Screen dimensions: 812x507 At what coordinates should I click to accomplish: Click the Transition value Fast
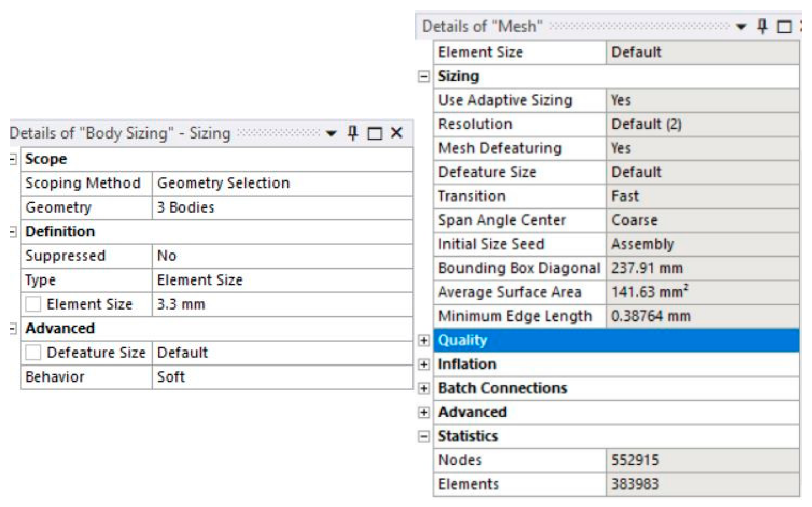click(x=702, y=196)
